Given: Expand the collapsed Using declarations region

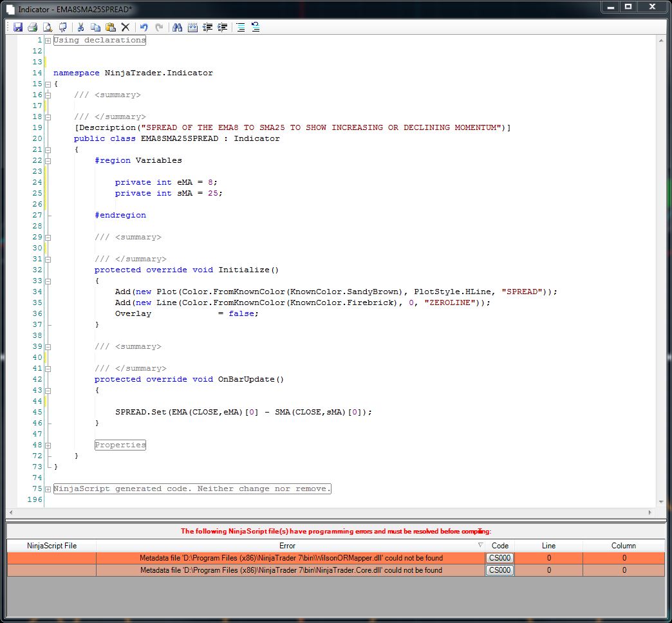Looking at the screenshot, I should (48, 41).
